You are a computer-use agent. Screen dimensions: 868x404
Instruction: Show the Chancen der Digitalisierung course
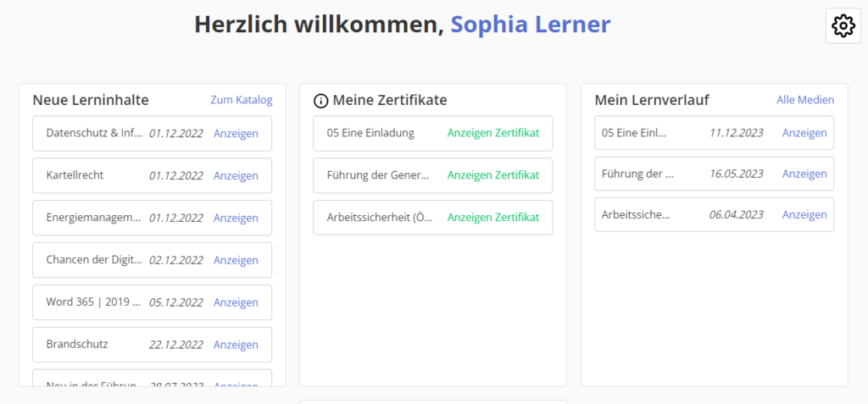pyautogui.click(x=236, y=260)
